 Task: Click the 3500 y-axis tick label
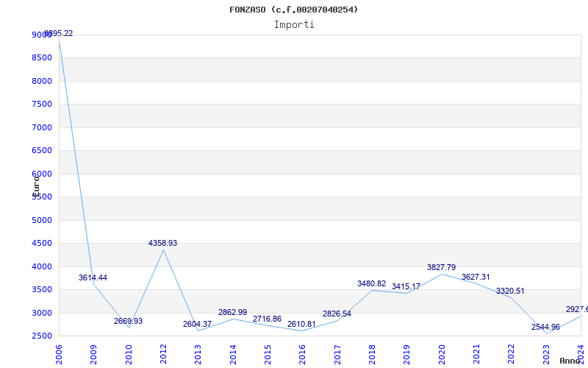pos(42,289)
